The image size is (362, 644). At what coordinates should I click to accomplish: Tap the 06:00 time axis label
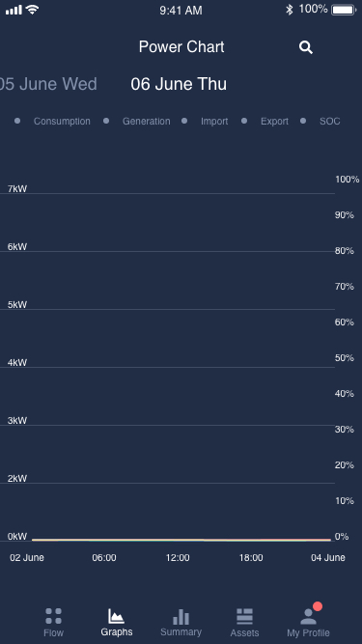coord(104,557)
